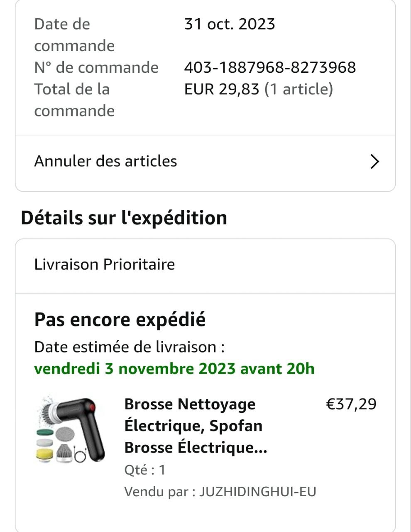
Task: Click the item price €37,29
Action: pos(351,404)
